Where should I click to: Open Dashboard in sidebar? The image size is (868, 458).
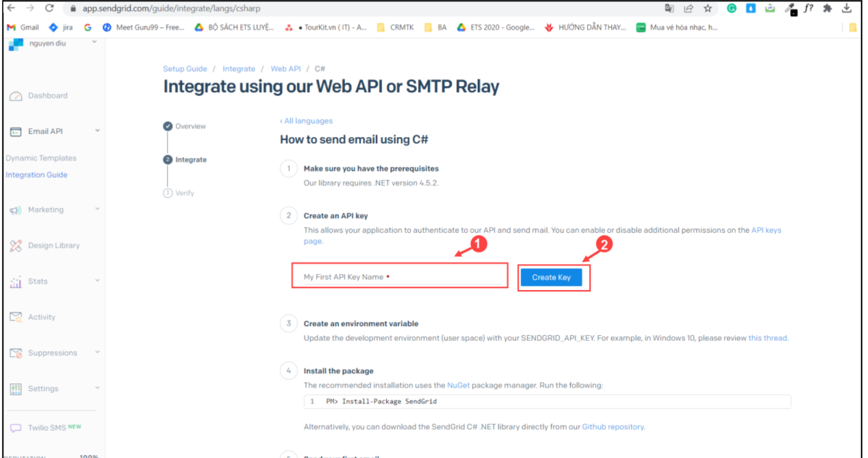[48, 96]
